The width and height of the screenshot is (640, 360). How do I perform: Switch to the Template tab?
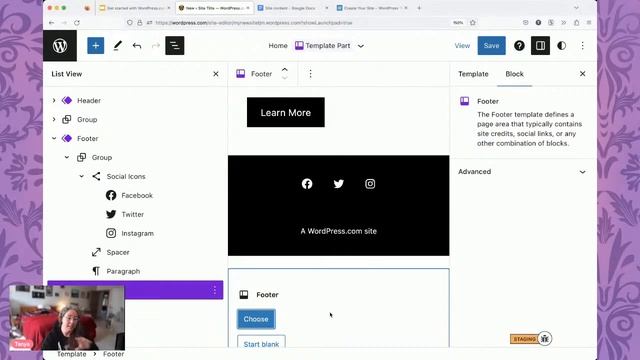[x=473, y=74]
